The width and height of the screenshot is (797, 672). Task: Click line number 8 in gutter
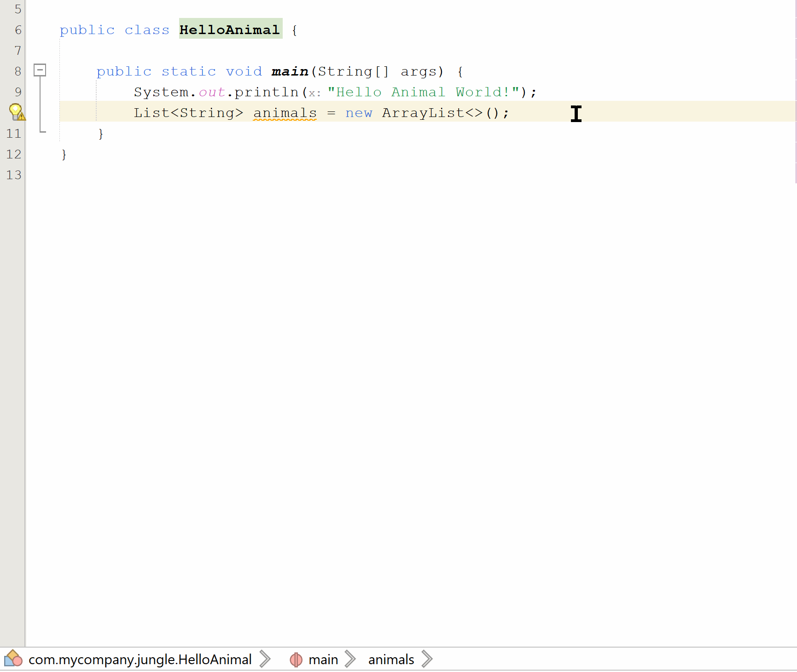coord(18,71)
